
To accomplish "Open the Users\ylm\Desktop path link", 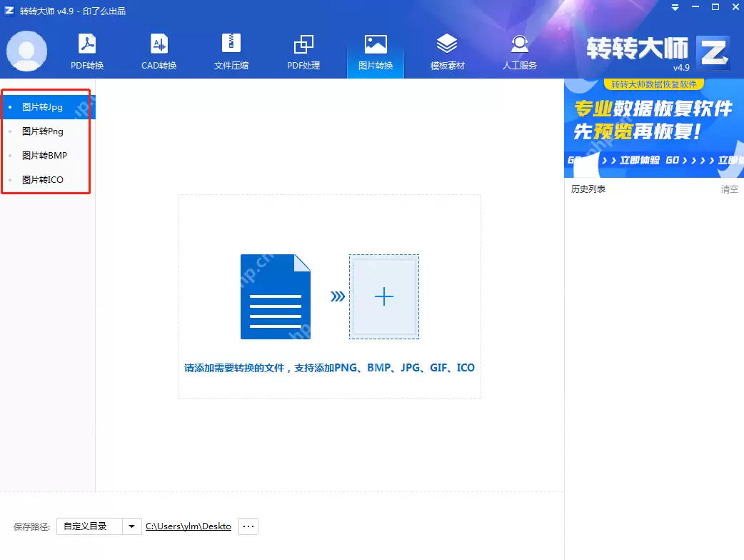I will point(188,526).
